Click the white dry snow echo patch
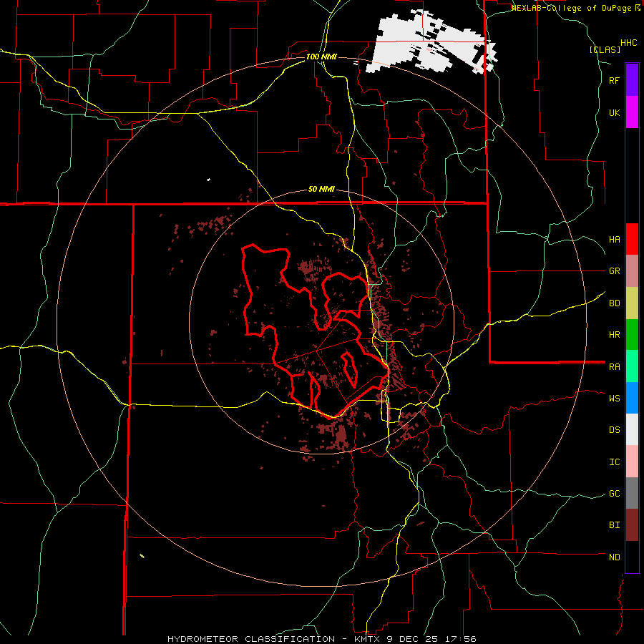Viewport: 644px width, 644px height. [x=431, y=43]
